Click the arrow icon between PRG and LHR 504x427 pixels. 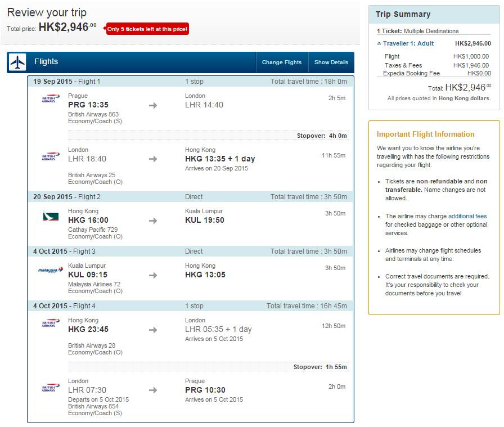(153, 105)
